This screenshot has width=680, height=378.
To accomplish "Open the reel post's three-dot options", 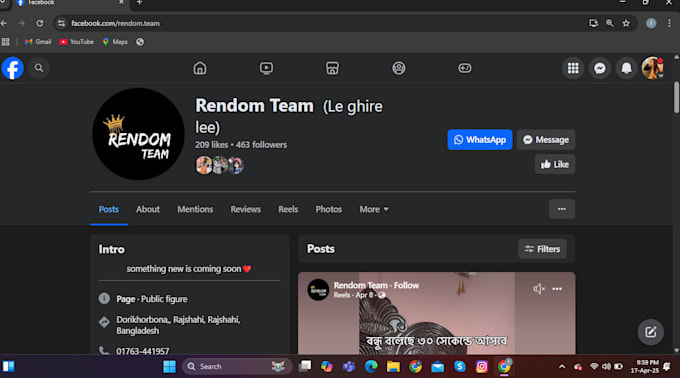I will [x=557, y=289].
